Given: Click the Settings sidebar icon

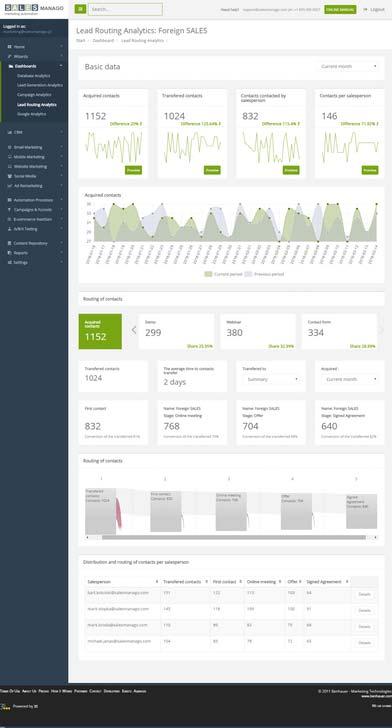Looking at the screenshot, I should [x=10, y=262].
